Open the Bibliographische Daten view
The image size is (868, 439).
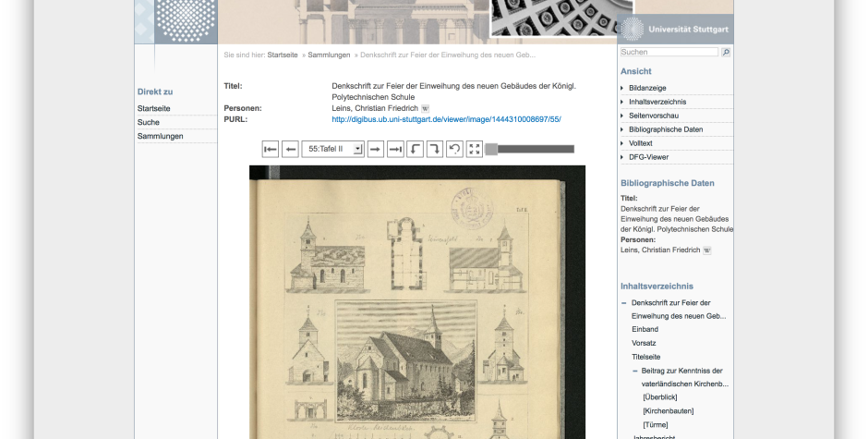666,129
